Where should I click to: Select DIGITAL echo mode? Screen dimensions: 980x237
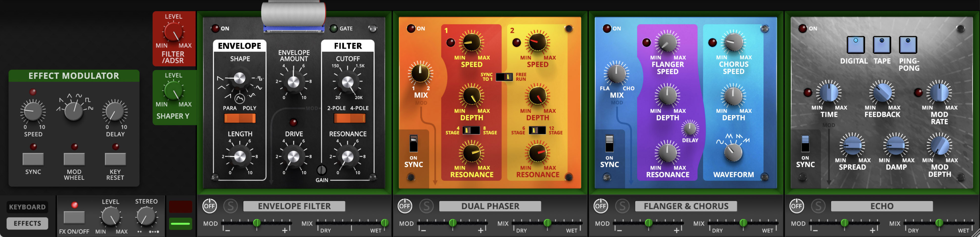856,44
